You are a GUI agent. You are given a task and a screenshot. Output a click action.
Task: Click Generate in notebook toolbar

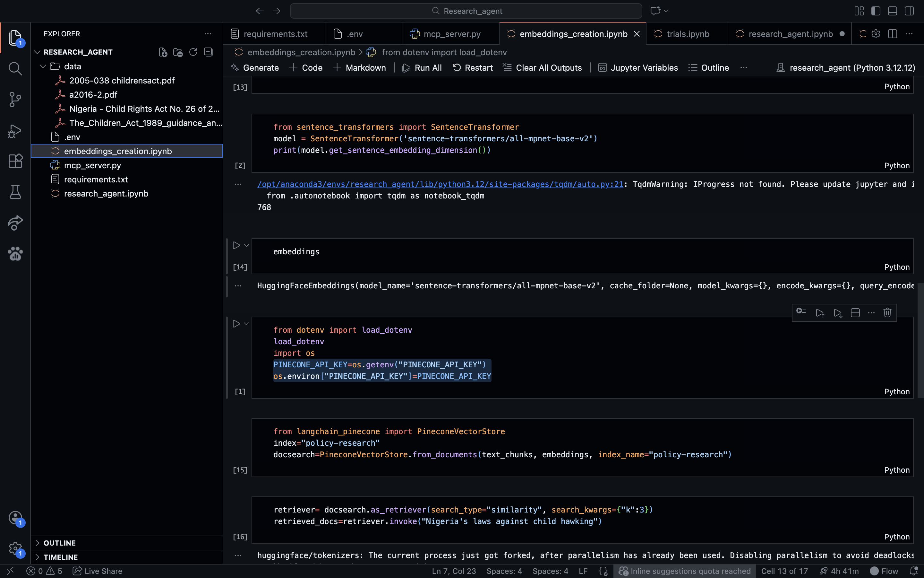tap(255, 68)
